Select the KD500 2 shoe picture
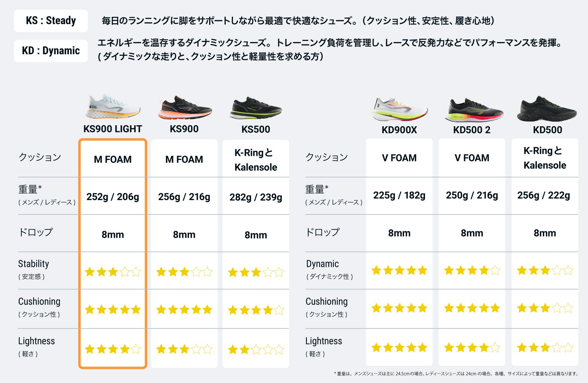The width and height of the screenshot is (588, 383). point(473,110)
